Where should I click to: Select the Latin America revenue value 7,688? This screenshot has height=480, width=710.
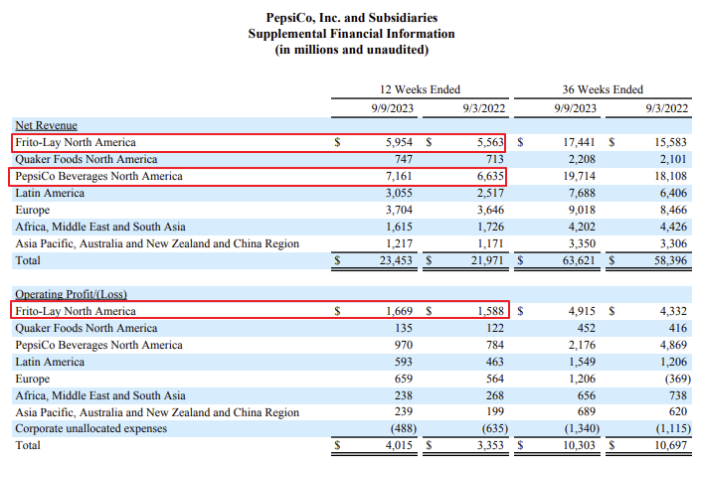(582, 193)
